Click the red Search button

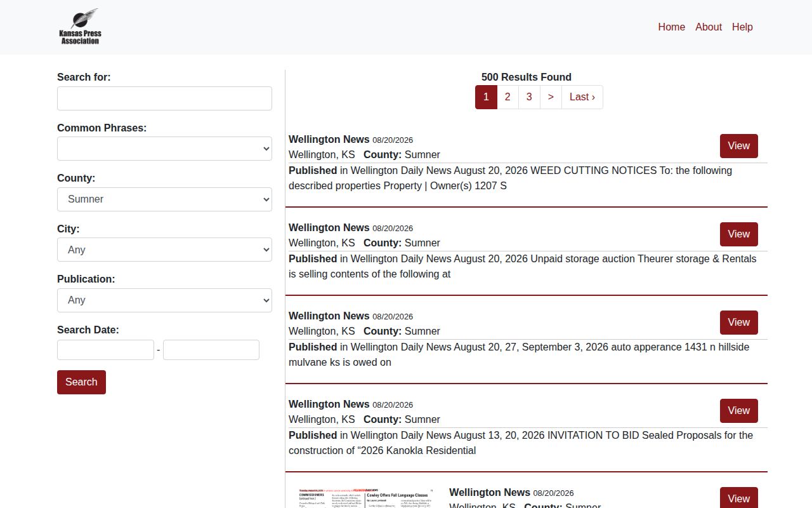point(81,382)
